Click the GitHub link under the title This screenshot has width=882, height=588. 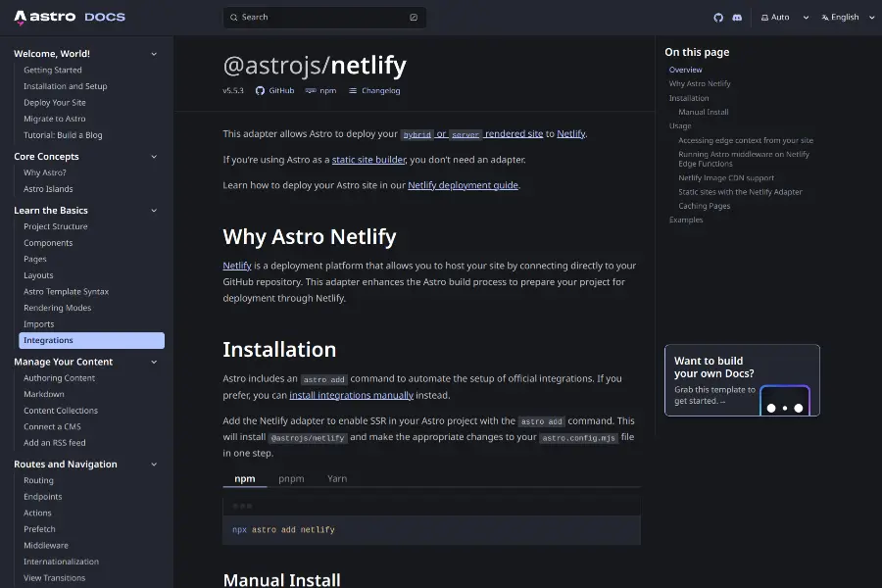(274, 90)
